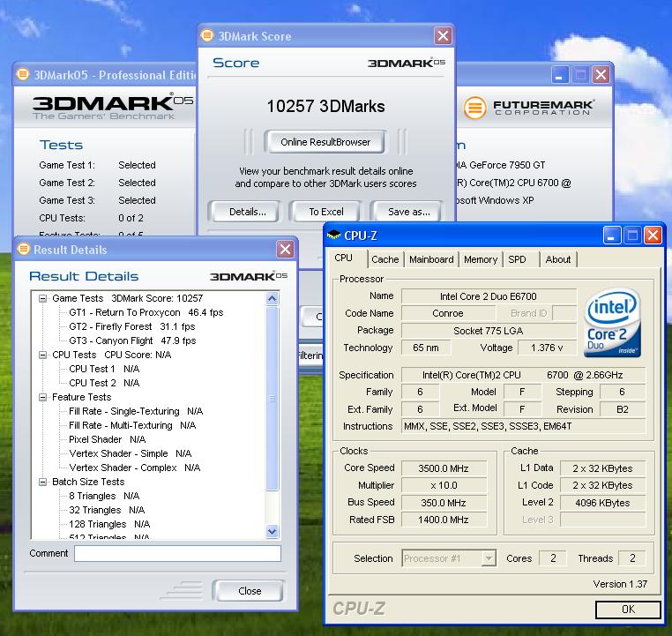Collapse the Game Tests tree node

pyautogui.click(x=42, y=298)
